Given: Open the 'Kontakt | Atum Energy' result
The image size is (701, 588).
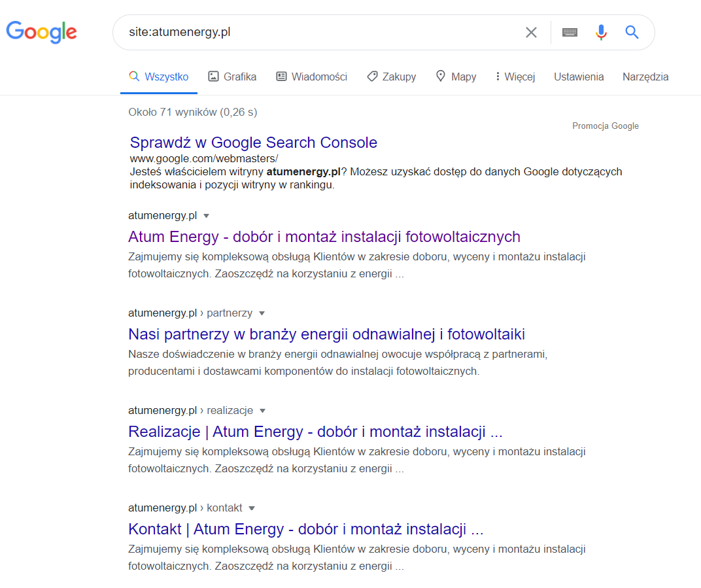Looking at the screenshot, I should click(x=305, y=529).
